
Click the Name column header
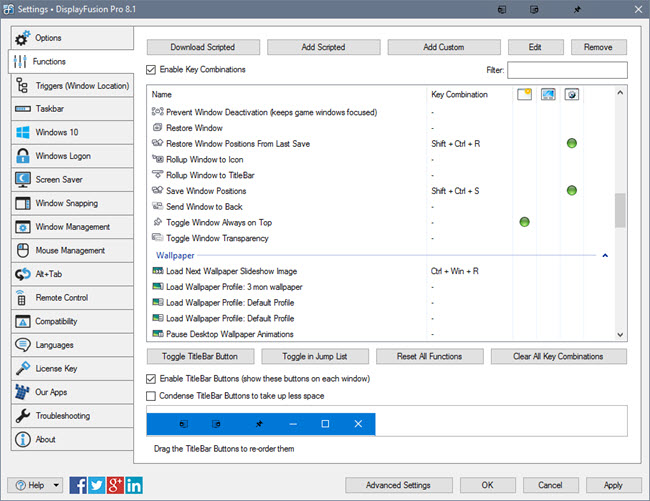coord(161,94)
